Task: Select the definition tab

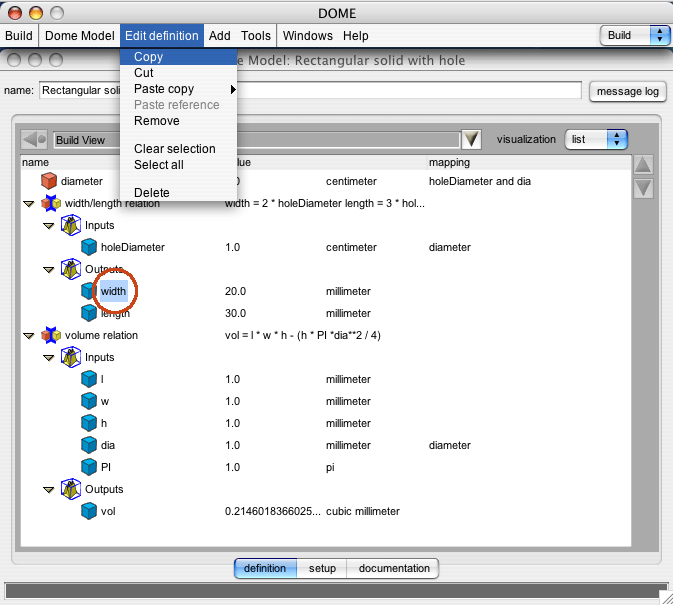Action: [x=265, y=569]
